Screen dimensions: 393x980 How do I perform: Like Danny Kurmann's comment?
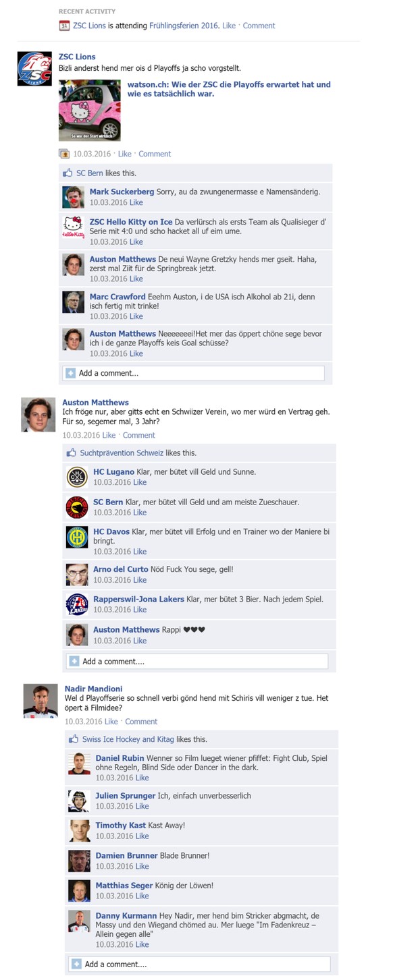(x=142, y=944)
